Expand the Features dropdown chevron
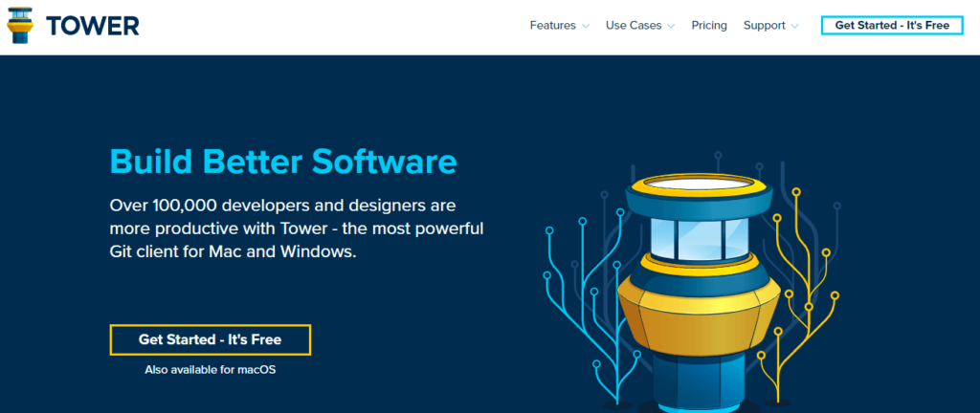Viewport: 980px width, 413px height. [586, 26]
